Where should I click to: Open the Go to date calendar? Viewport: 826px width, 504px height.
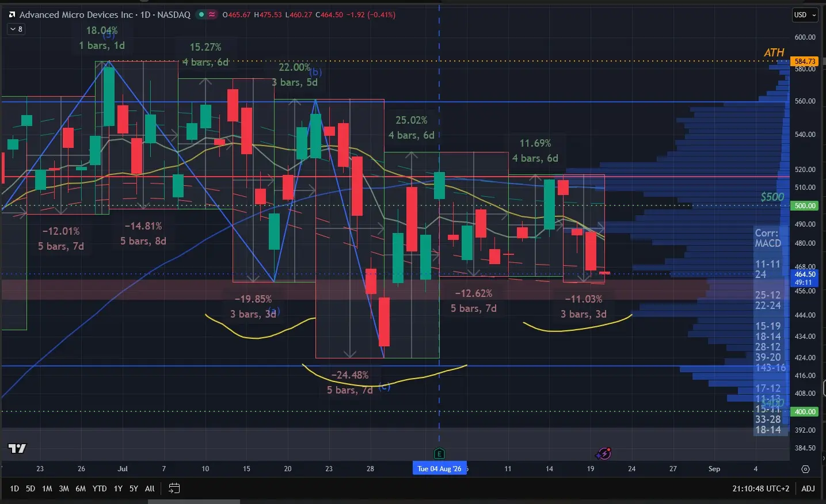coord(174,488)
